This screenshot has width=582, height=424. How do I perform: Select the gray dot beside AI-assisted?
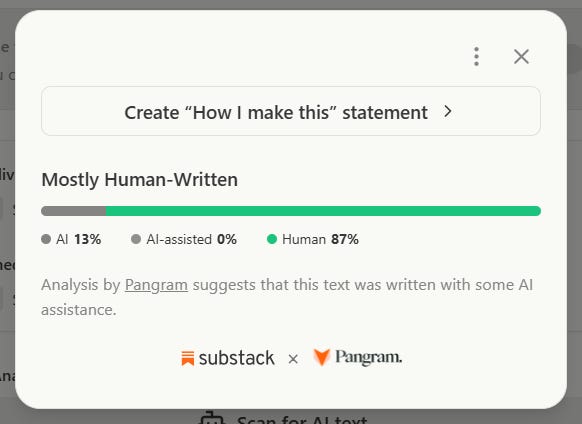pyautogui.click(x=136, y=239)
